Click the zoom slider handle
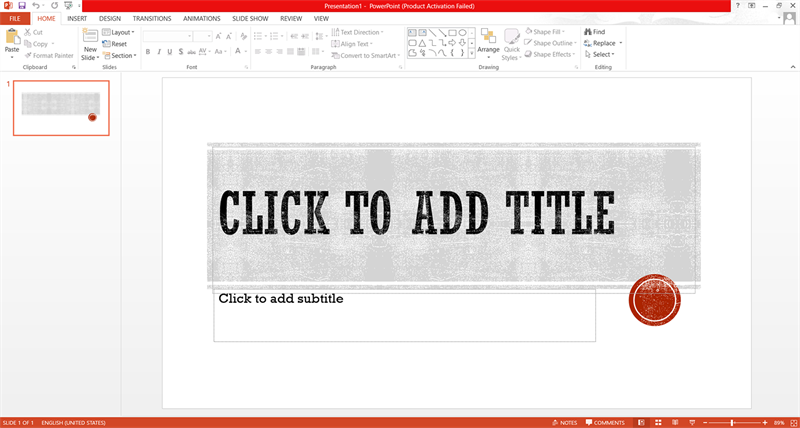800x428 pixels. pyautogui.click(x=732, y=422)
